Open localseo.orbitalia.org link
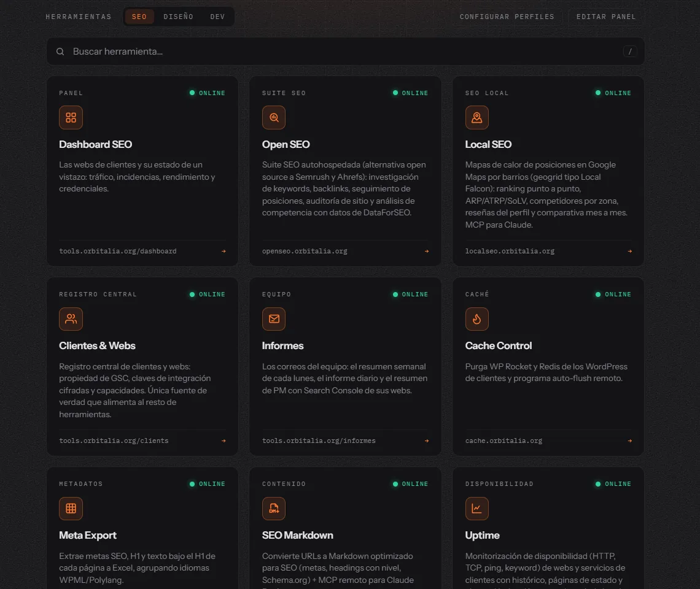This screenshot has height=589, width=700. (x=510, y=251)
